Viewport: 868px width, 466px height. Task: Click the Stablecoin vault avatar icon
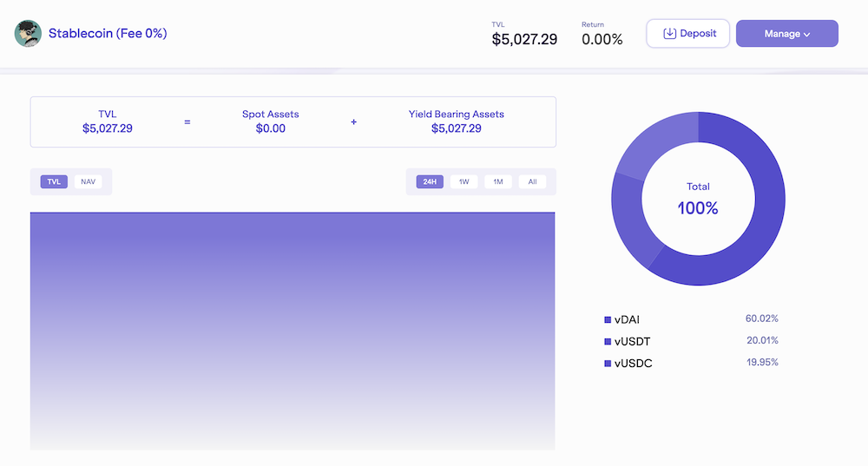[x=28, y=34]
